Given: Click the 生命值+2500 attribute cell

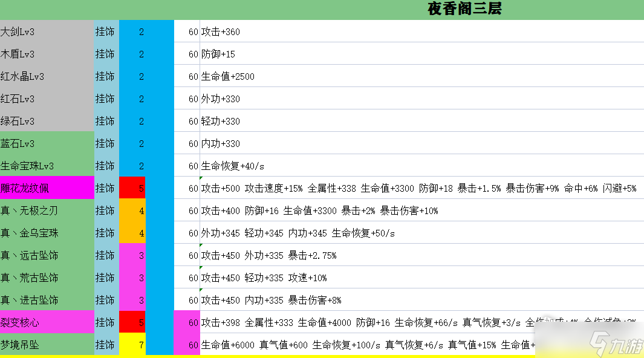Looking at the screenshot, I should pyautogui.click(x=422, y=76).
